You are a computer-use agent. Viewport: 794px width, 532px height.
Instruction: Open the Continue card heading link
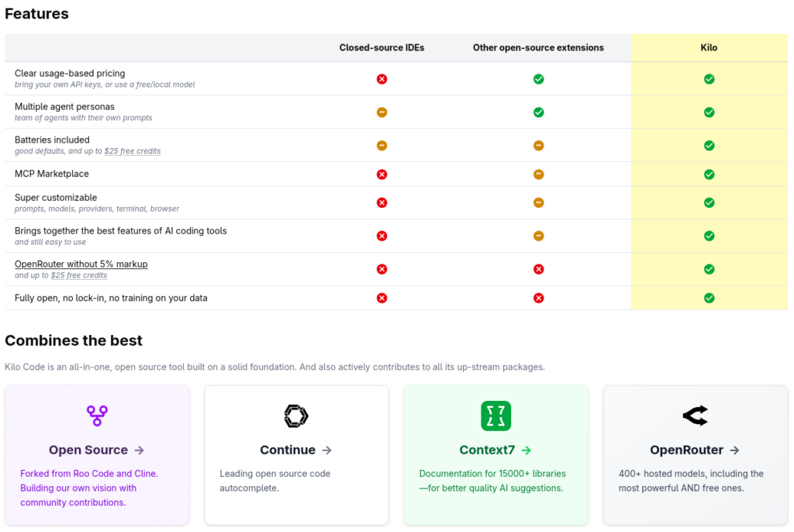tap(295, 450)
